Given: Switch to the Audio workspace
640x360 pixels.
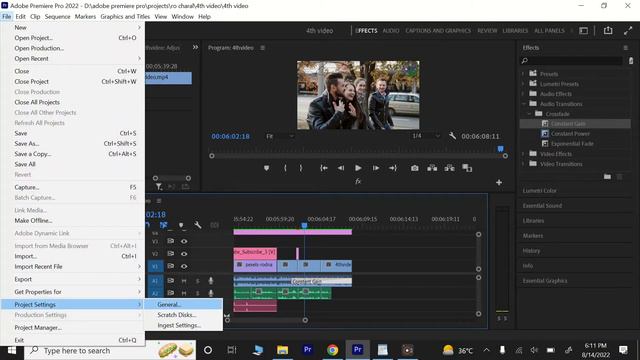Looking at the screenshot, I should click(391, 31).
